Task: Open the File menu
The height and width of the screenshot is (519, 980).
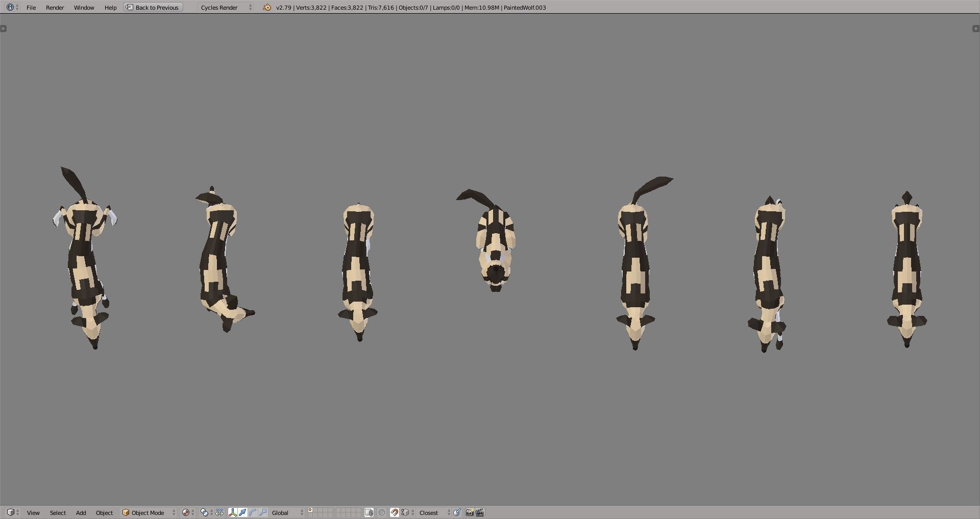Action: 31,8
